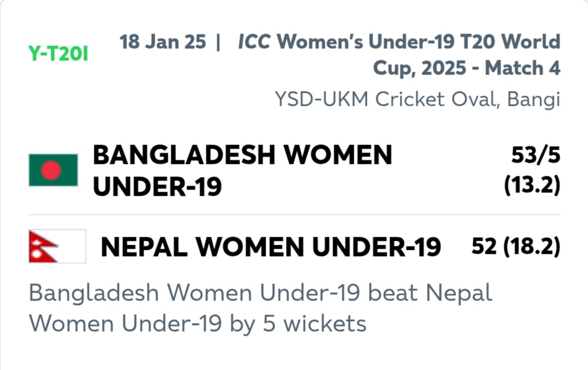Click the Bangladesh Women Under-19 beat Nepal result
The height and width of the screenshot is (370, 588).
click(x=260, y=293)
